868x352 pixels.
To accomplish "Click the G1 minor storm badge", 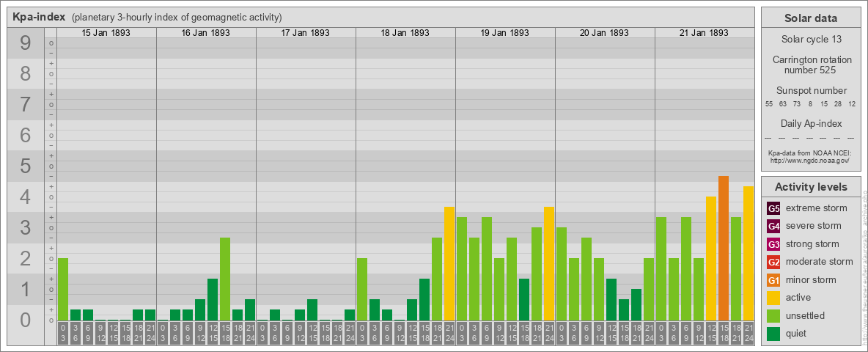I will [x=773, y=279].
